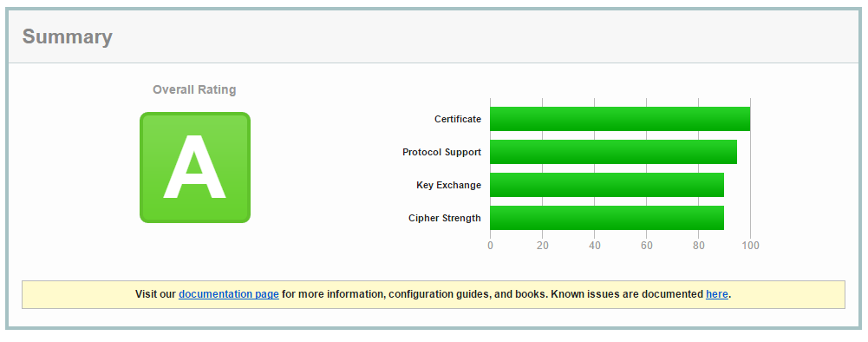Click the green A overall rating badge
Image resolution: width=868 pixels, height=342 pixels.
[195, 168]
